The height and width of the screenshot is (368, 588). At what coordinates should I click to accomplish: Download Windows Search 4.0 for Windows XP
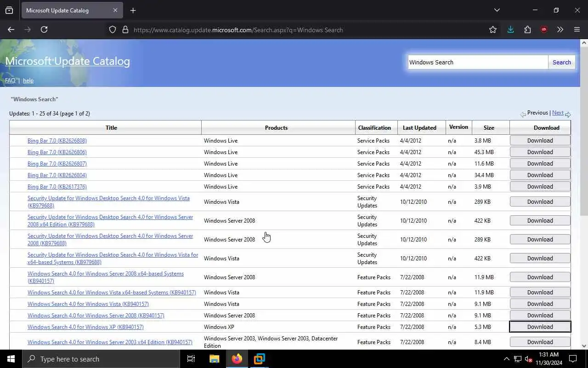click(x=540, y=327)
